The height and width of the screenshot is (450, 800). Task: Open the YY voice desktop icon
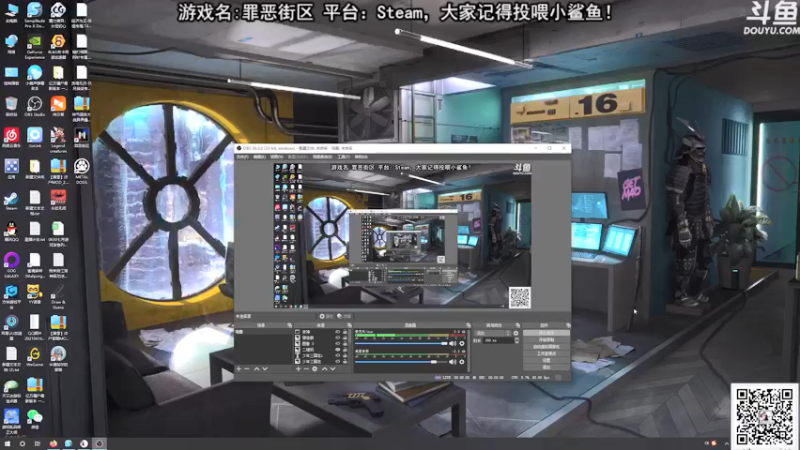[x=35, y=292]
